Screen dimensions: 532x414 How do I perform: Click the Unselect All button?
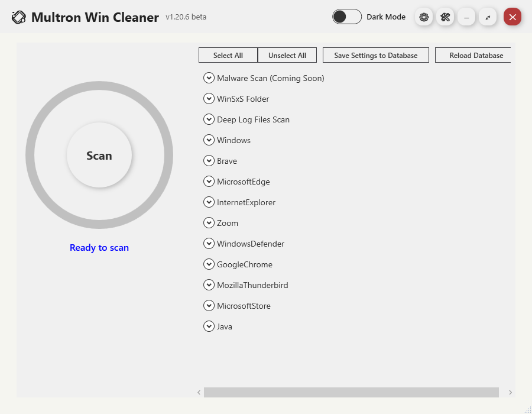pos(287,55)
